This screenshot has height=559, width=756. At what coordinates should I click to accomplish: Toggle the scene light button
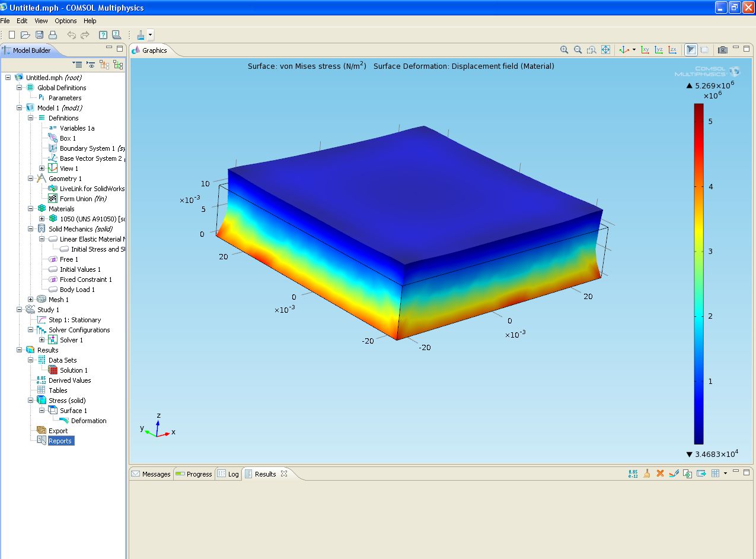pyautogui.click(x=691, y=50)
